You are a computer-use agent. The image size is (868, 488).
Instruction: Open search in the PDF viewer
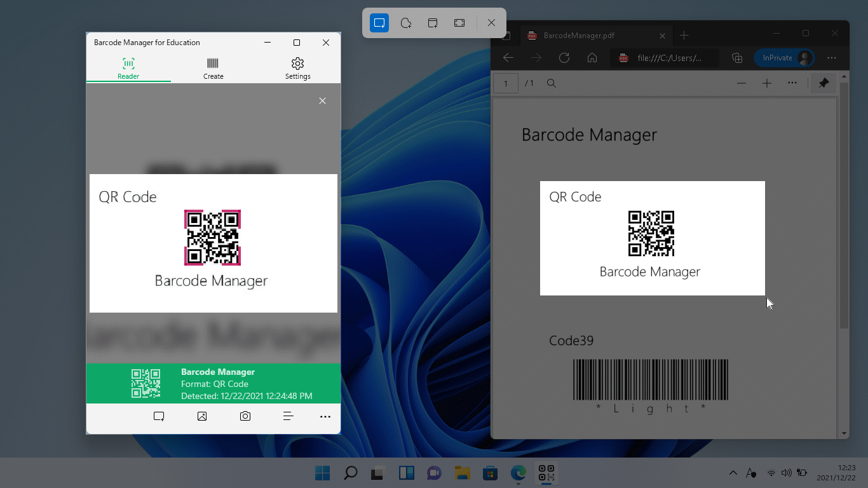pos(551,83)
